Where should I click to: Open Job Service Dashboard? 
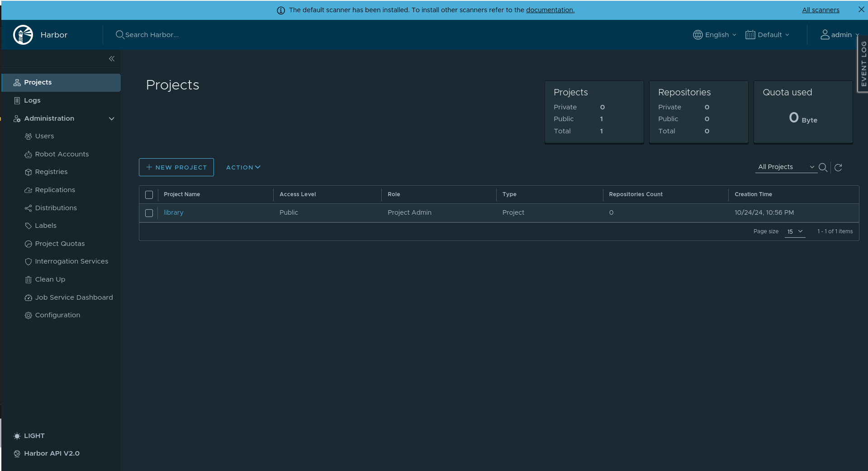pos(74,297)
